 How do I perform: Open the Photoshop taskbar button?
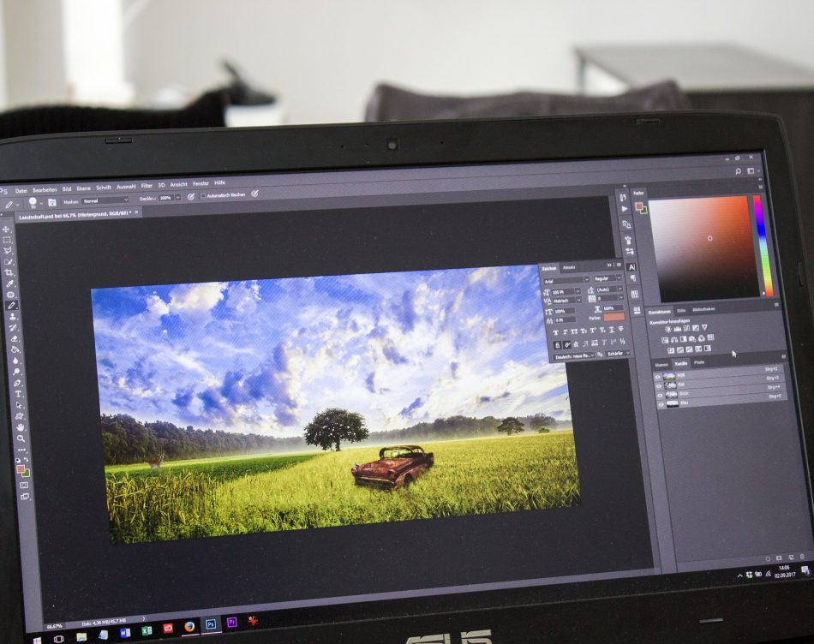coord(211,624)
